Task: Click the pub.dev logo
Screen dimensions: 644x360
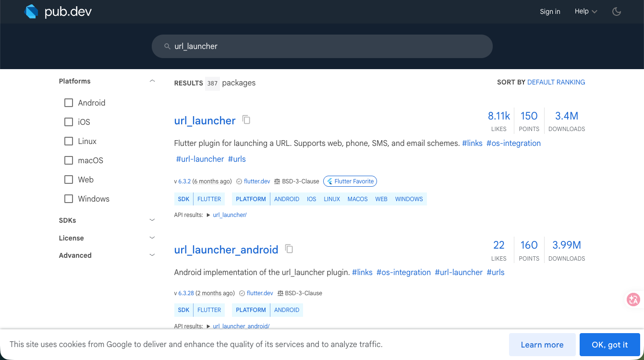Action: (x=58, y=12)
